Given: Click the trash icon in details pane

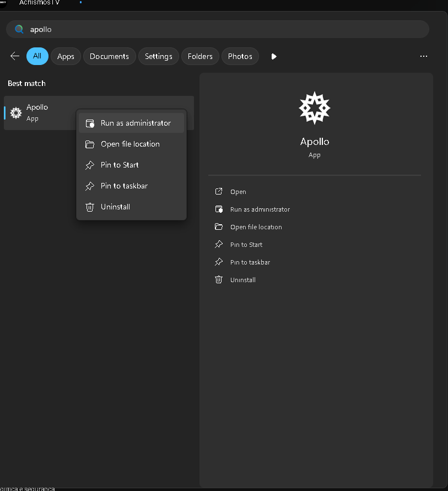Looking at the screenshot, I should click(219, 279).
